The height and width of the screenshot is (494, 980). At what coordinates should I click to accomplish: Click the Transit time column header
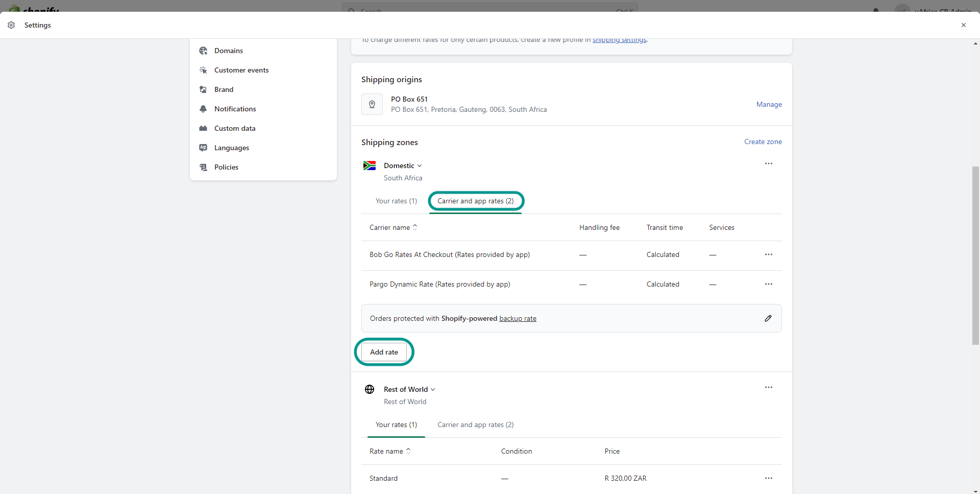click(665, 227)
